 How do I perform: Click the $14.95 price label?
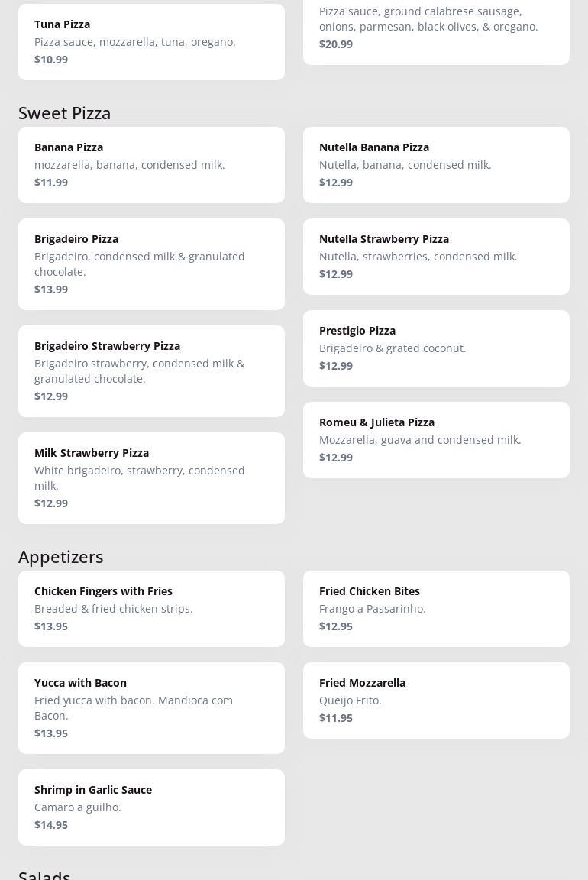pos(51,825)
